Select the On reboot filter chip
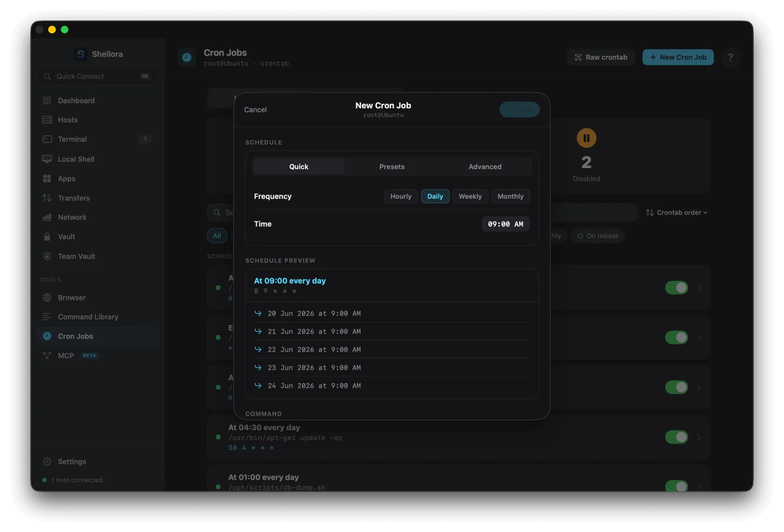 (598, 236)
